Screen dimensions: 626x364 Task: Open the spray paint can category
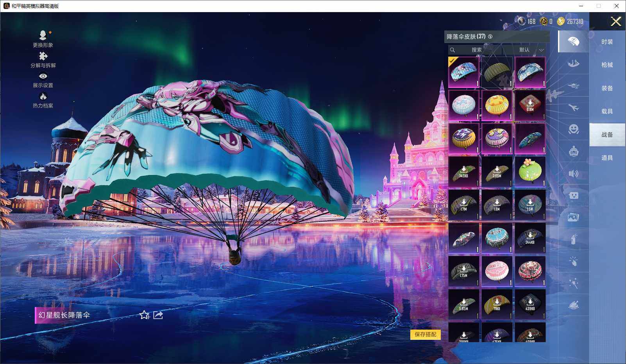pyautogui.click(x=573, y=239)
